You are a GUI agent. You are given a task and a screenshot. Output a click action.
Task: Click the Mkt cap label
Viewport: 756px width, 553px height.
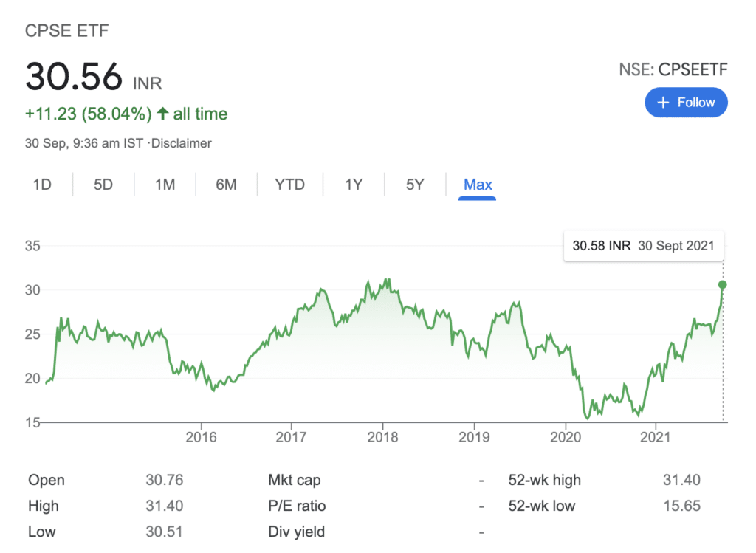click(x=294, y=480)
